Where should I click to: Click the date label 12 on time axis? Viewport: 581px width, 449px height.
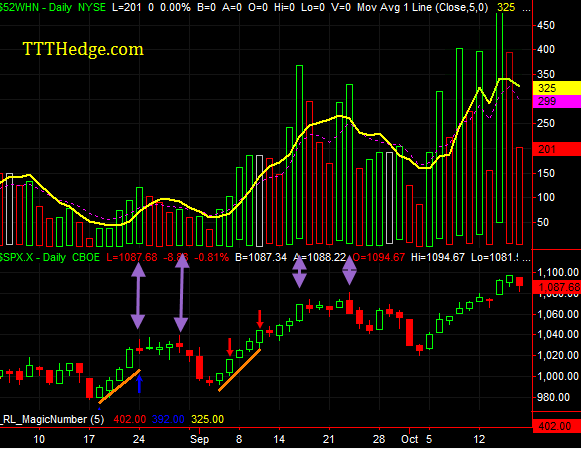point(479,439)
